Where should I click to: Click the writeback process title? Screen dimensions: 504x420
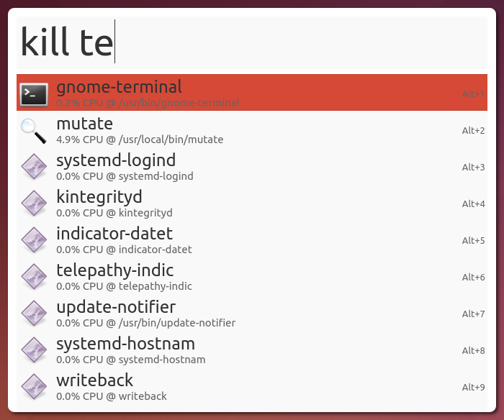pos(94,380)
